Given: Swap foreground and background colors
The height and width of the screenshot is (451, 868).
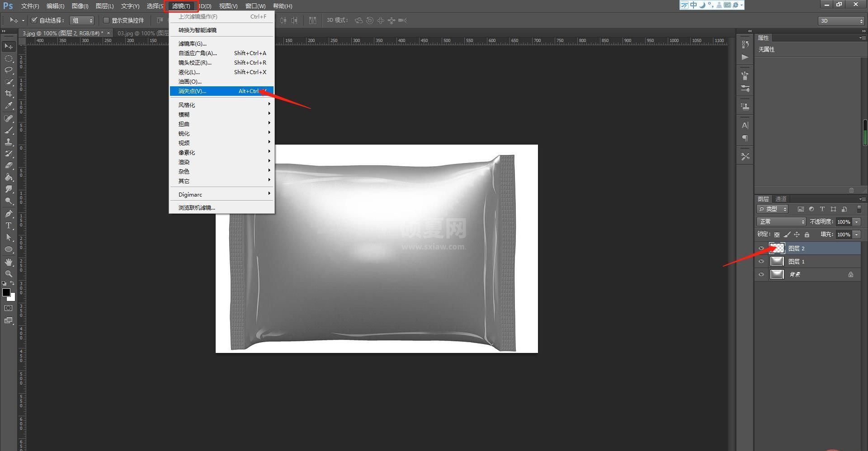Looking at the screenshot, I should pyautogui.click(x=12, y=283).
